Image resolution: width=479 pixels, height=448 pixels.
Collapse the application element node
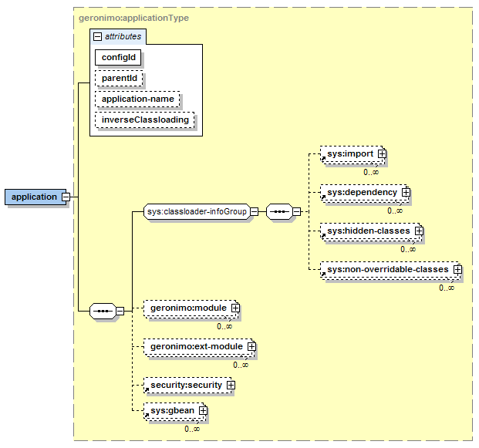point(66,197)
